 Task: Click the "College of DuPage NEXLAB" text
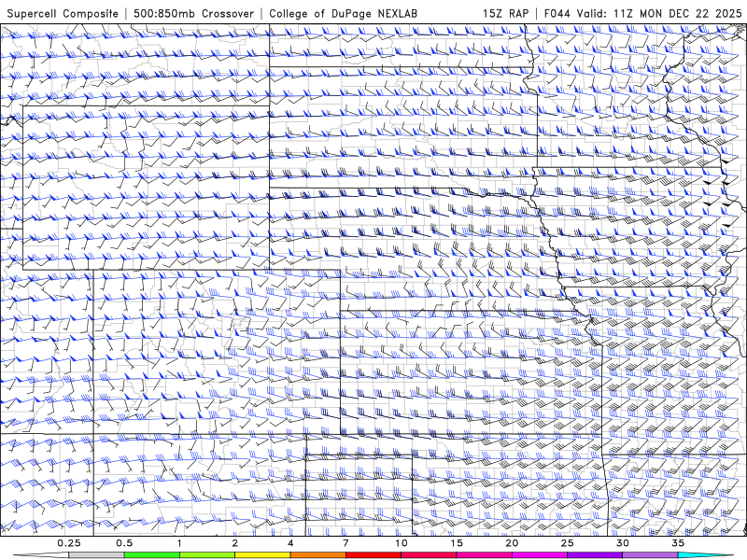[343, 14]
